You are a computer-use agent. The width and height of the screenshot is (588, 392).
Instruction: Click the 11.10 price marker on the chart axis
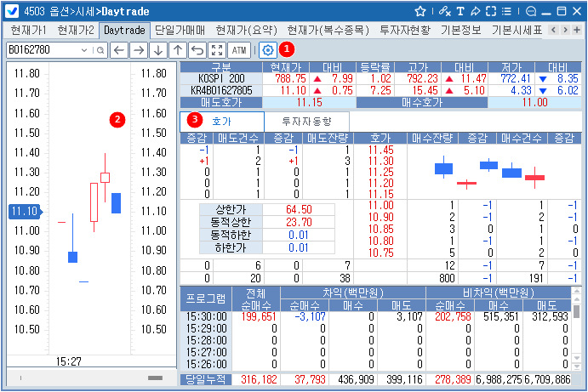click(x=21, y=211)
